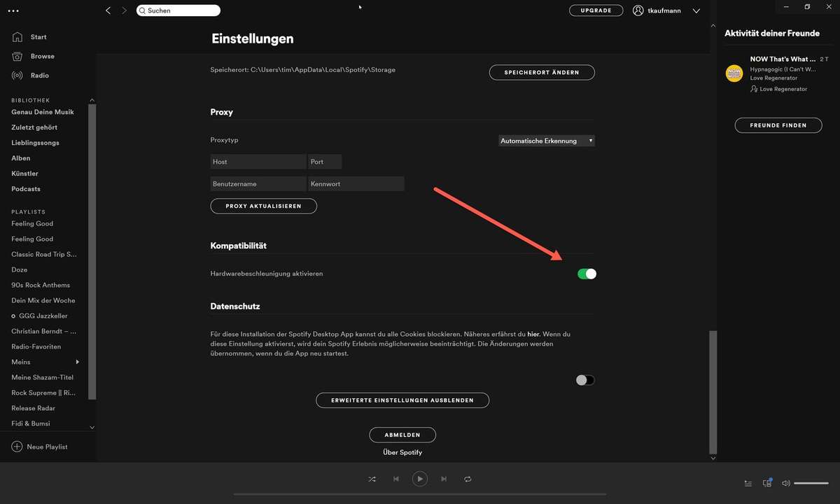Create Neue Playlist

point(47,447)
